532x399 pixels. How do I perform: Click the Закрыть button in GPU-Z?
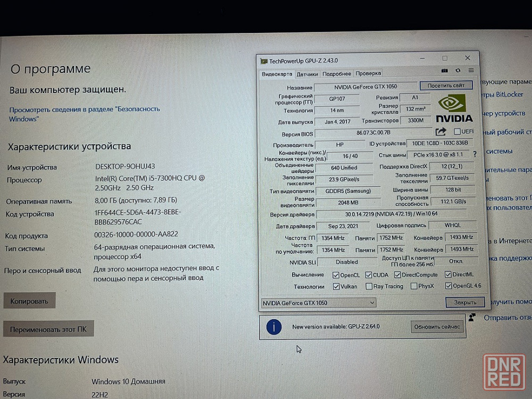[x=465, y=302]
